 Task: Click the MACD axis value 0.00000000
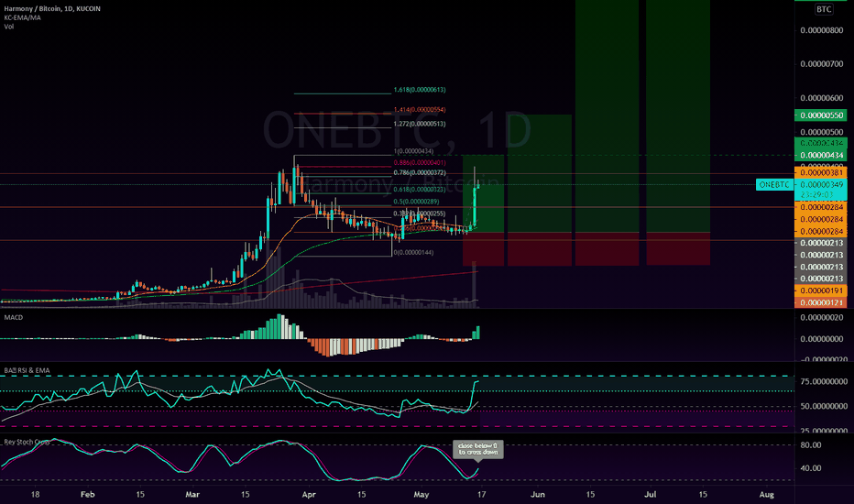pos(821,339)
